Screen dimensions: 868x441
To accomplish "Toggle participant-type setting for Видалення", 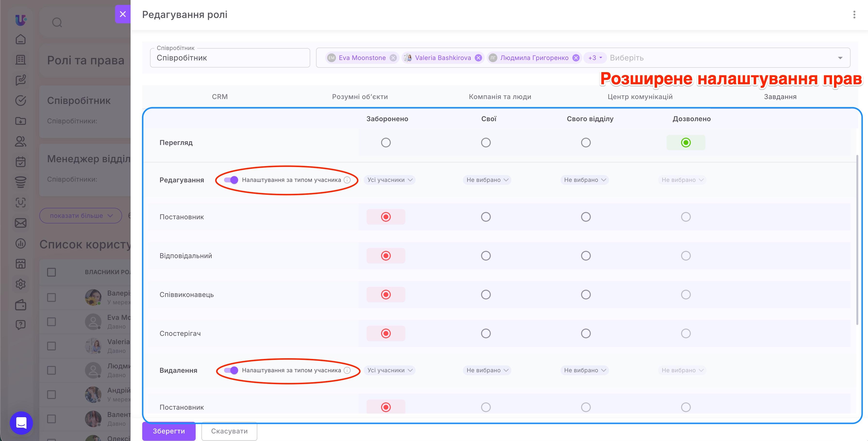I will coord(231,370).
